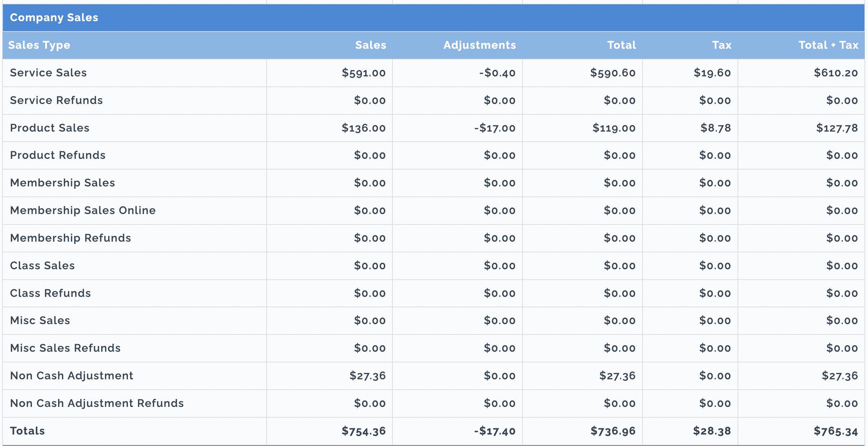The height and width of the screenshot is (446, 868).
Task: Click the Total column header
Action: click(x=621, y=45)
